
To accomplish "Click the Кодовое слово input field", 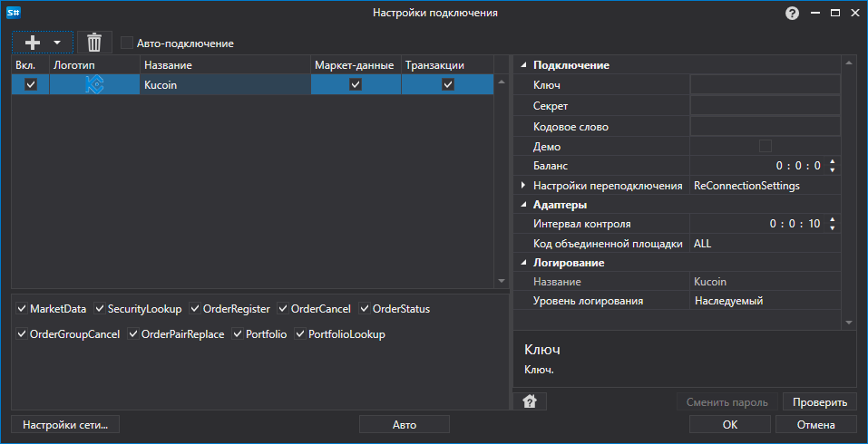I will 765,126.
